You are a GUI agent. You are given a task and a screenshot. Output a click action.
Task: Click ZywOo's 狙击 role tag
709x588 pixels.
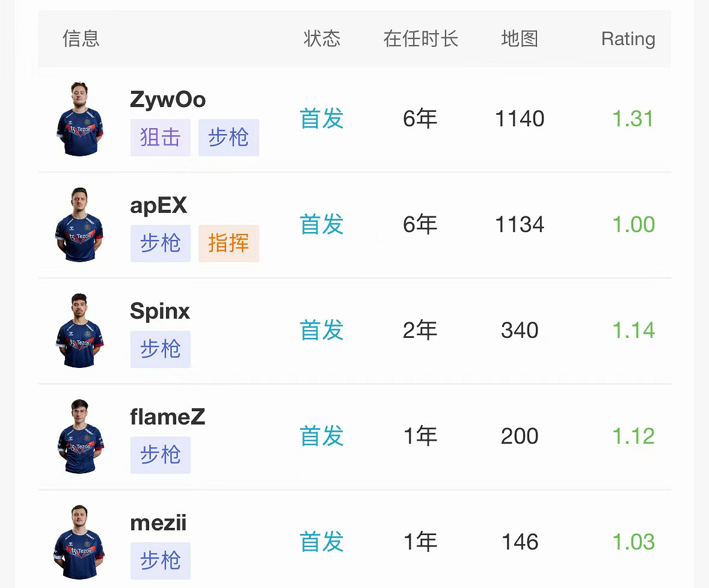pyautogui.click(x=161, y=138)
